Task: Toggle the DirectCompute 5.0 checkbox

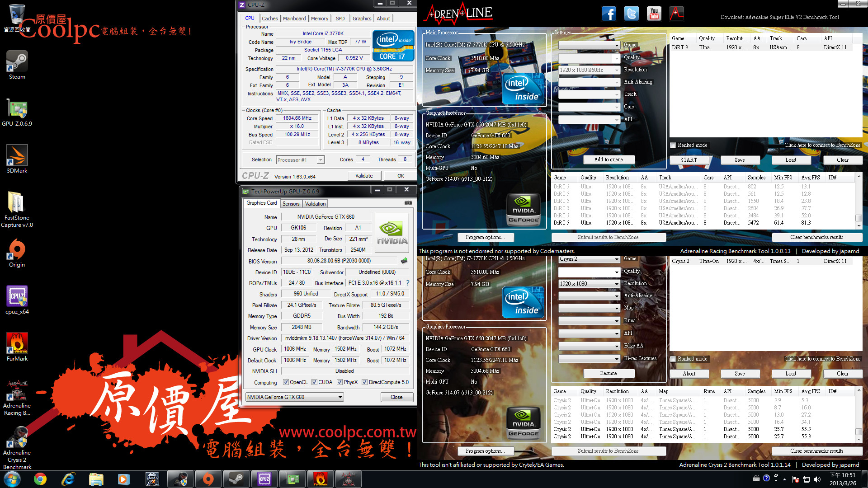Action: pyautogui.click(x=364, y=382)
